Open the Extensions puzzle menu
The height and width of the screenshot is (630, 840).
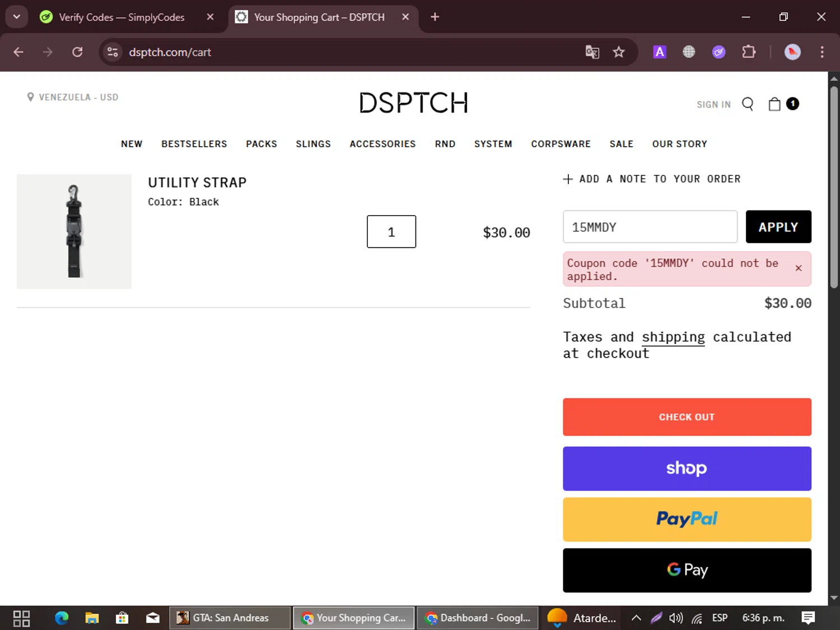click(749, 52)
